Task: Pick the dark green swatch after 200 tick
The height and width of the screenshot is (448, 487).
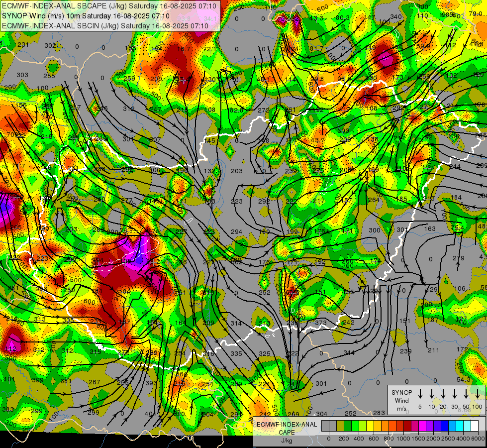Action: pyautogui.click(x=348, y=426)
